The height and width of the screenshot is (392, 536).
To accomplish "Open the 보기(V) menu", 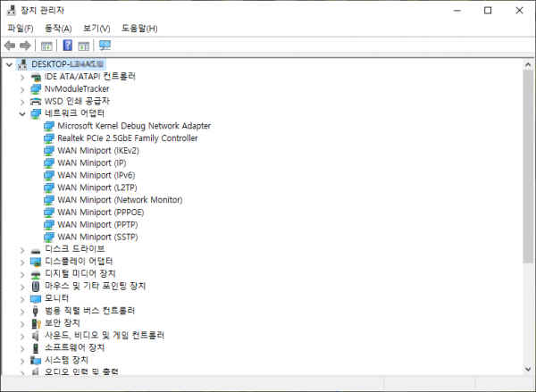I will (x=96, y=29).
